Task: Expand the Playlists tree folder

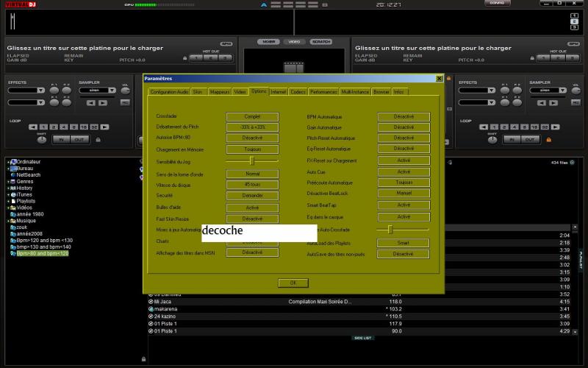Action: pos(8,201)
